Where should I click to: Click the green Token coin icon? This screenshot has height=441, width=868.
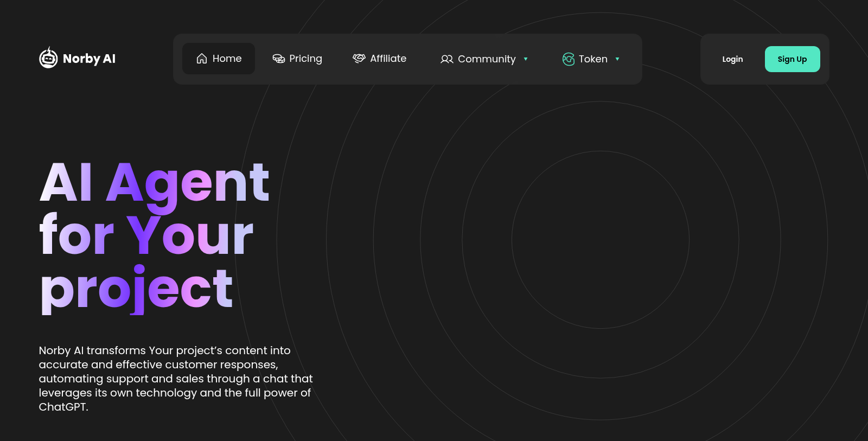[x=569, y=59]
